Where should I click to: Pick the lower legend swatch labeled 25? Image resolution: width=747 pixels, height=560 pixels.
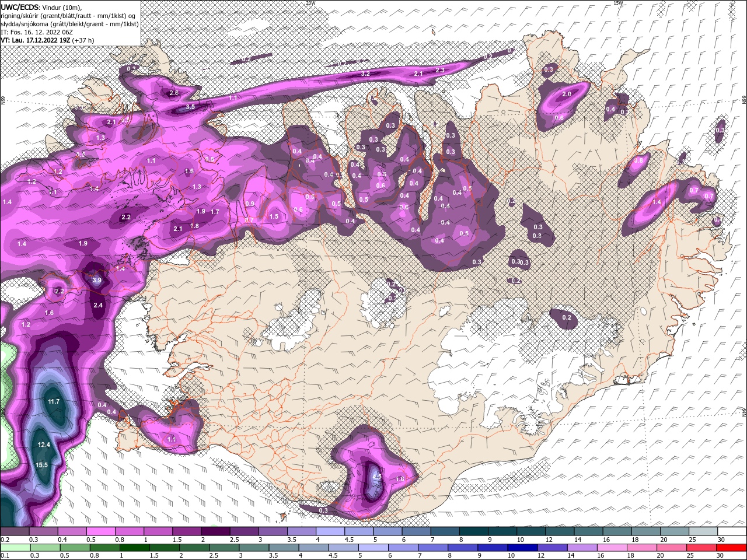(701, 548)
